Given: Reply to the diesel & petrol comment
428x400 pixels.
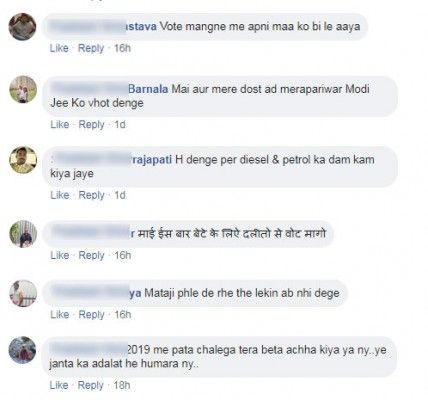Looking at the screenshot, I should pyautogui.click(x=92, y=195).
